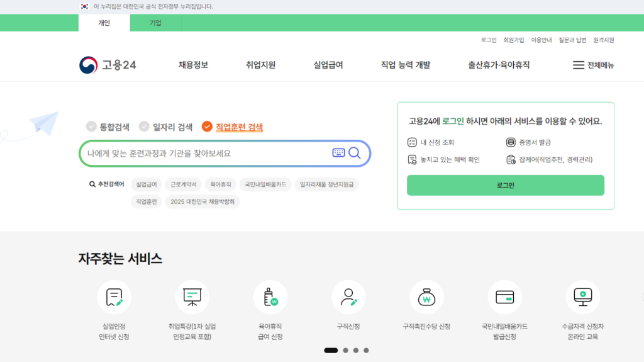Go to second carousel page dot

346,351
